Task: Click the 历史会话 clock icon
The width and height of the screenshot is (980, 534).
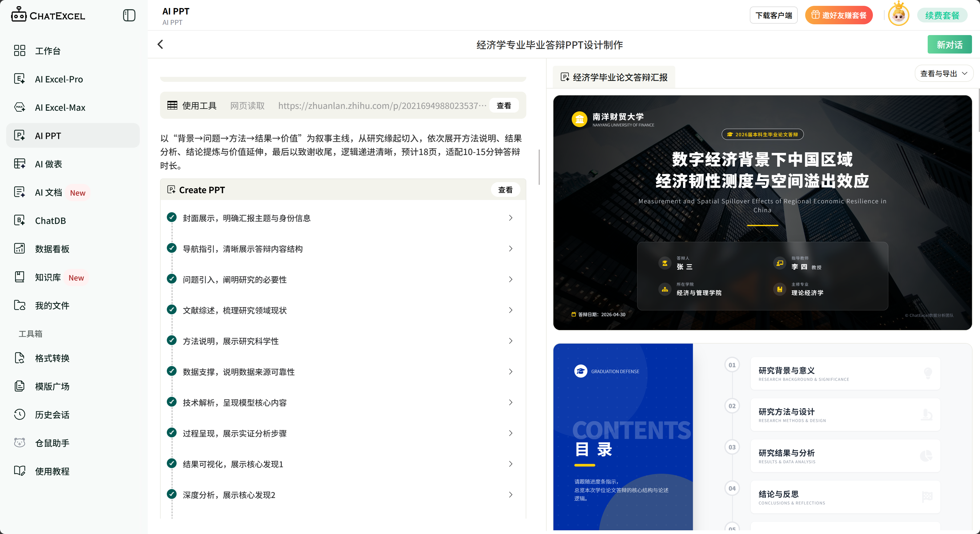Action: tap(19, 414)
